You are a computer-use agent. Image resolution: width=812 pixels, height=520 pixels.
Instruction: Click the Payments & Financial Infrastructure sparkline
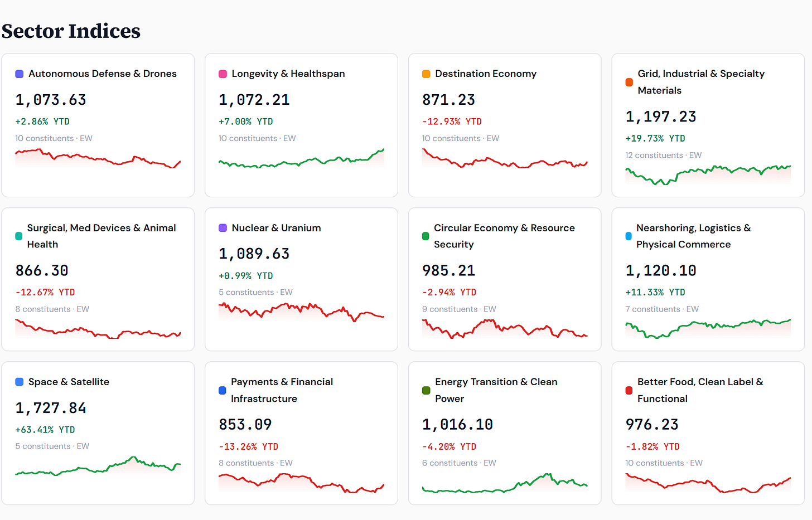(x=301, y=483)
